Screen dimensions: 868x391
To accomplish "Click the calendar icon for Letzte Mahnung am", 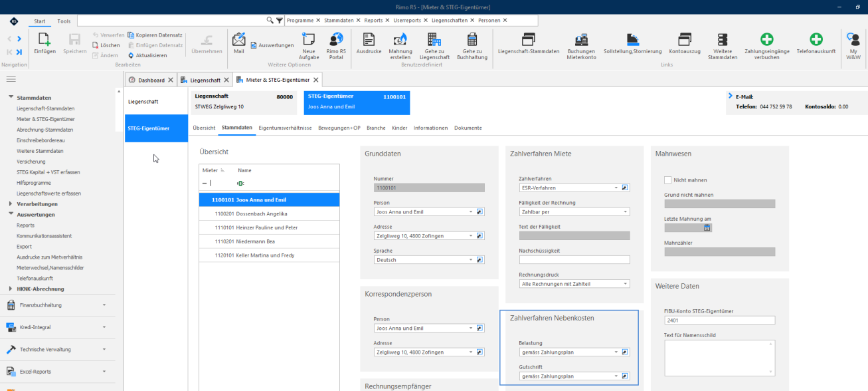I will tap(707, 227).
